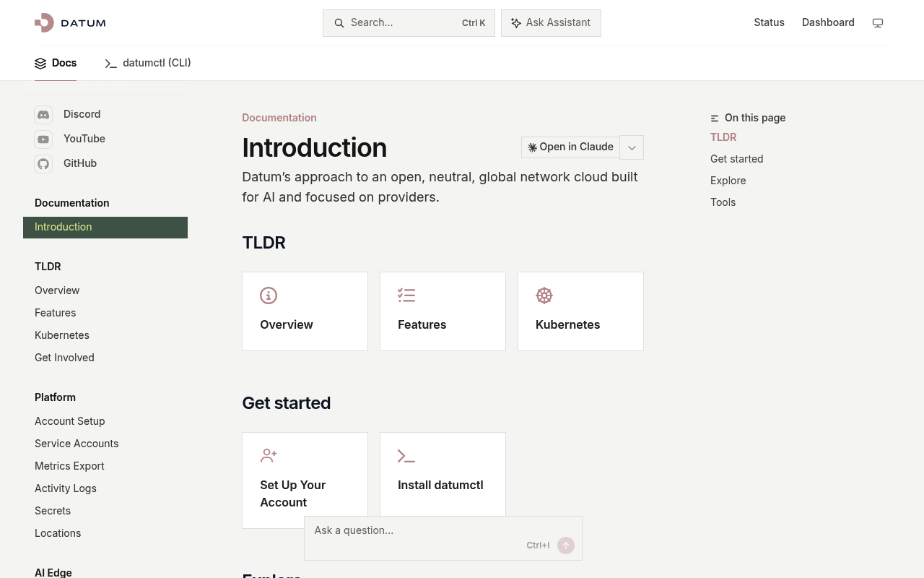Open the Install datumctl card title
Image resolution: width=924 pixels, height=578 pixels.
click(440, 486)
